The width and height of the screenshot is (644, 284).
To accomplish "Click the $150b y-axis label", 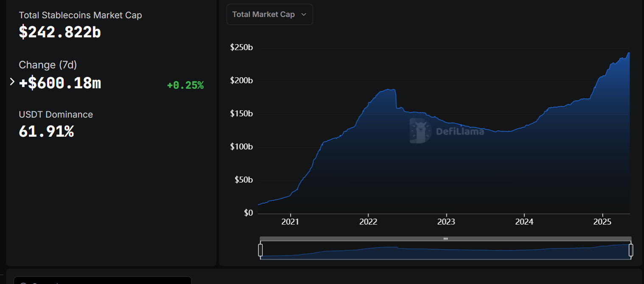I will 241,114.
